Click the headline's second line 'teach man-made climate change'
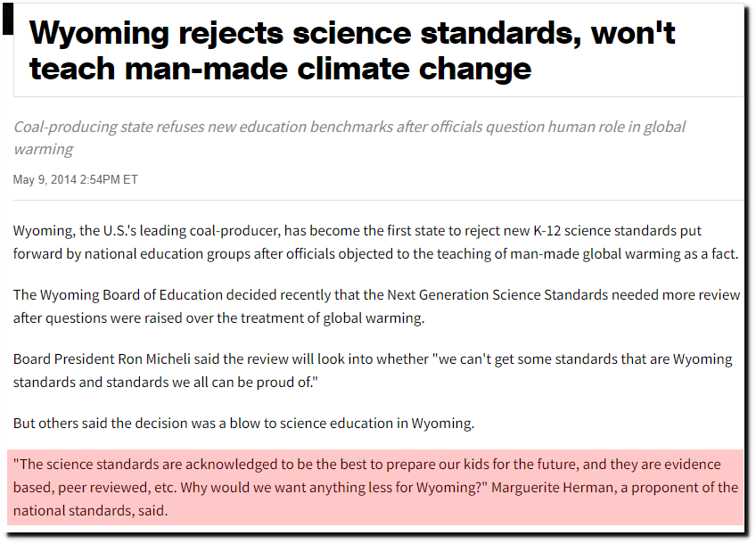This screenshot has width=756, height=544. coord(280,69)
